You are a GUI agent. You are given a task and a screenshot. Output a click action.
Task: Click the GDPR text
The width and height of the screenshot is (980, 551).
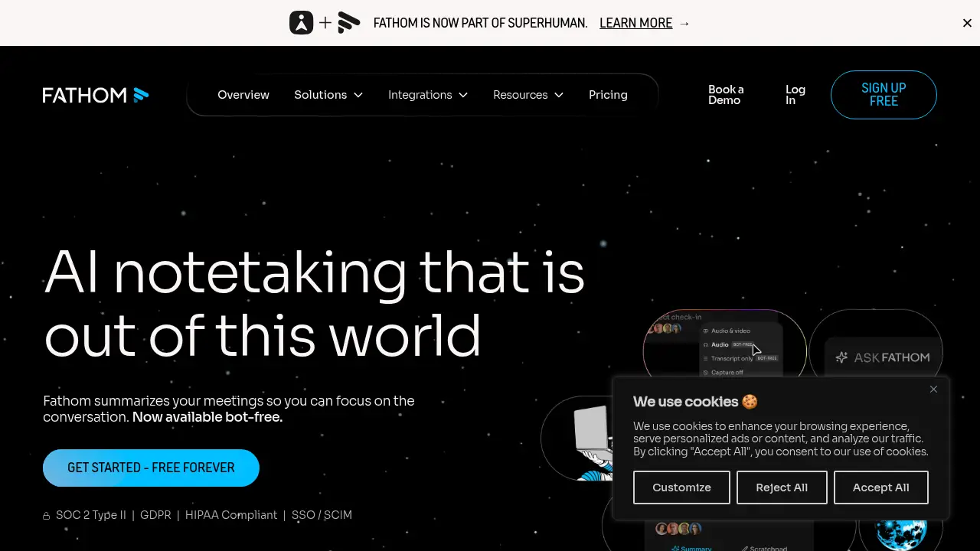(x=156, y=515)
